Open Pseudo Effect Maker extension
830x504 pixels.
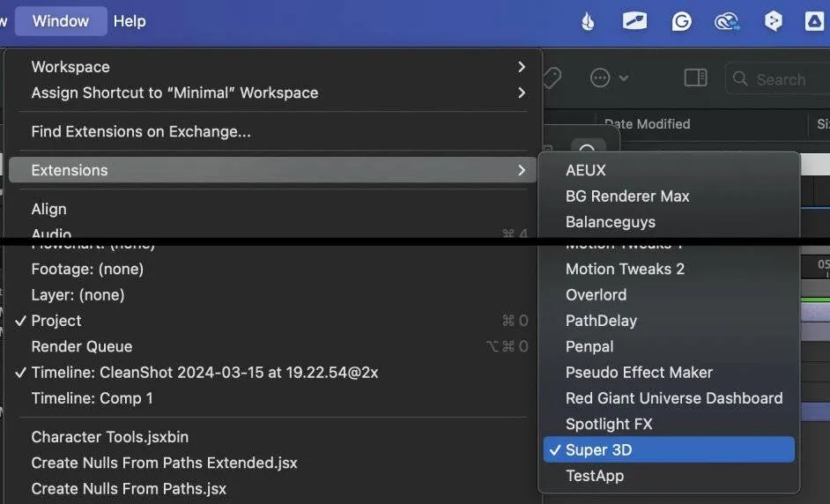point(669,373)
